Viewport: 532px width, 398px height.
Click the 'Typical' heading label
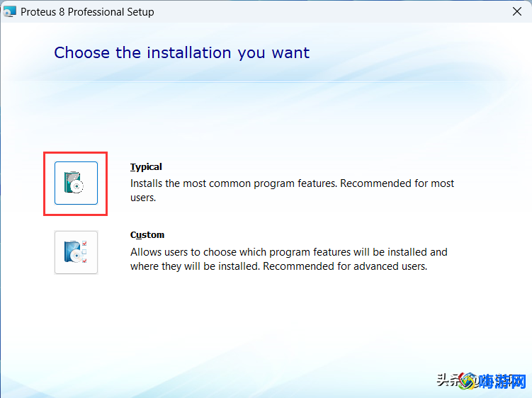coord(146,167)
